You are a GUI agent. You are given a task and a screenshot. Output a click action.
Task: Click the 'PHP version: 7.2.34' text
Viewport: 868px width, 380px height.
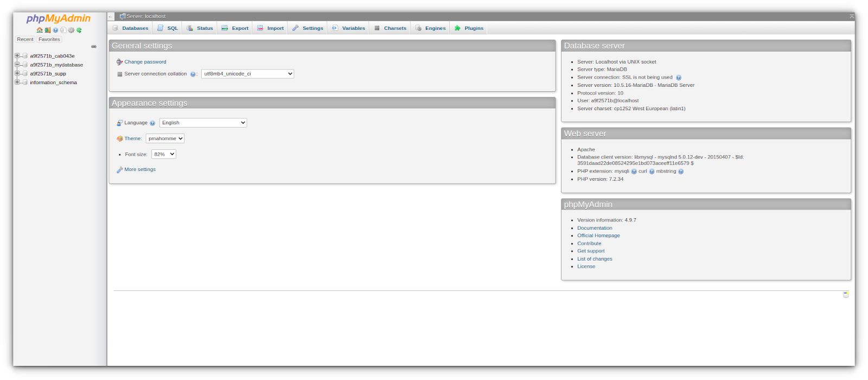600,179
